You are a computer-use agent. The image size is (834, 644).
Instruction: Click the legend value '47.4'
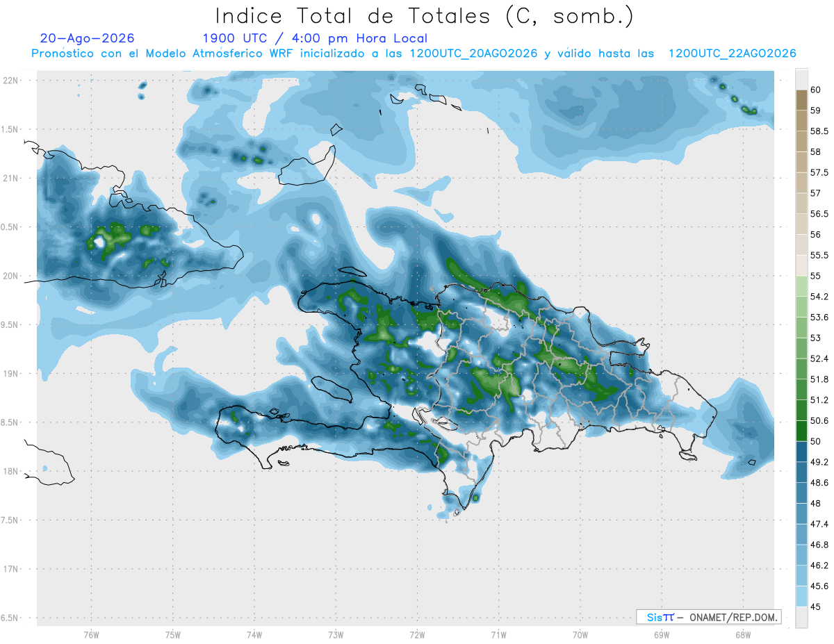[819, 524]
